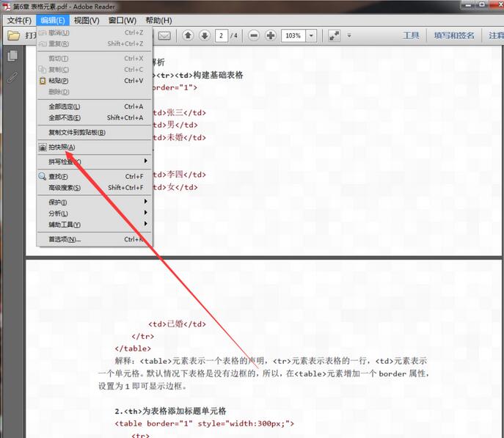Go to next page with down arrow
Viewport: 504px width, 438px height.
coord(204,35)
